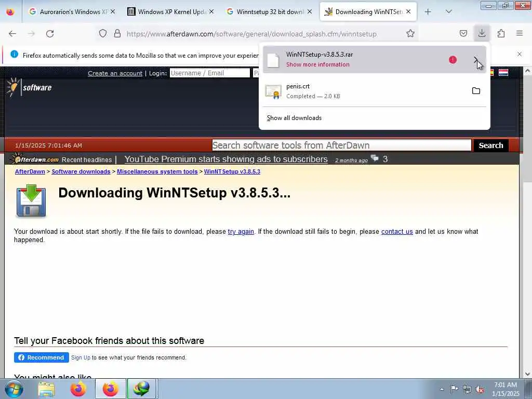Show penis.crt in folder
The width and height of the screenshot is (532, 399).
(476, 91)
